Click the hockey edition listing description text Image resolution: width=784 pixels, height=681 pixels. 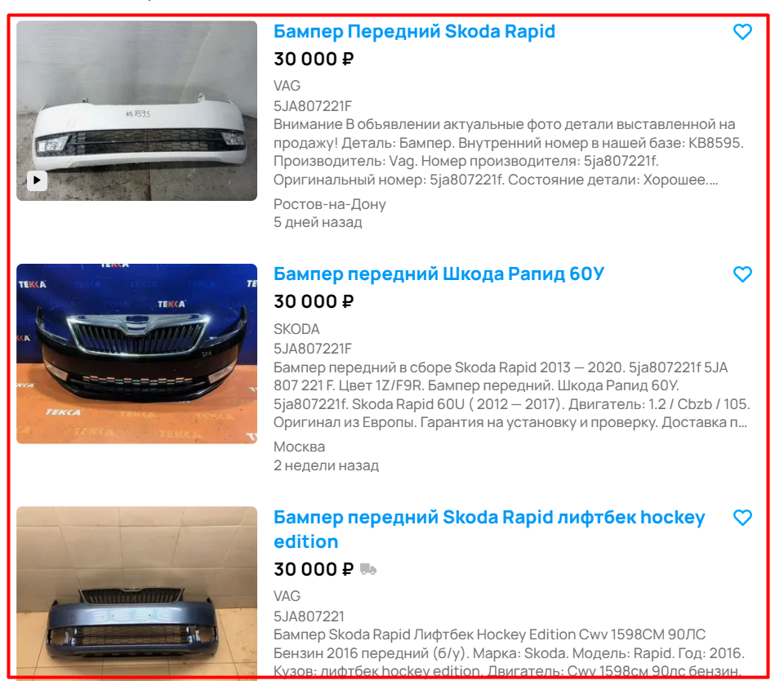(509, 653)
